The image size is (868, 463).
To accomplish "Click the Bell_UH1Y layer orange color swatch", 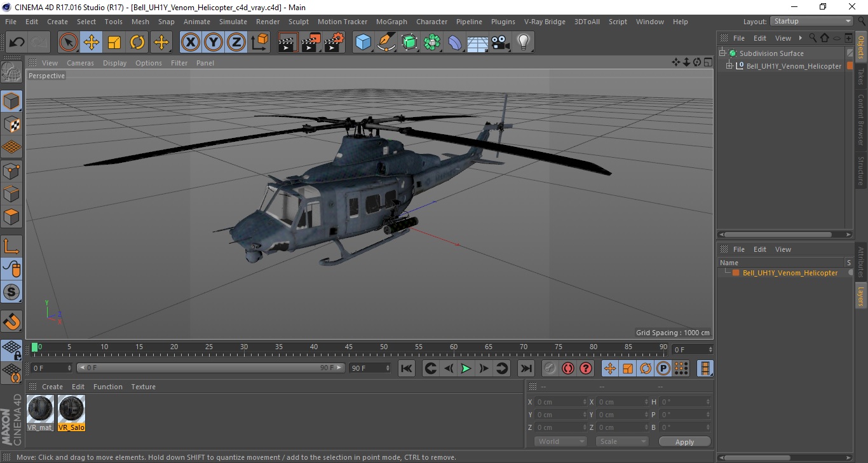I will pos(736,273).
